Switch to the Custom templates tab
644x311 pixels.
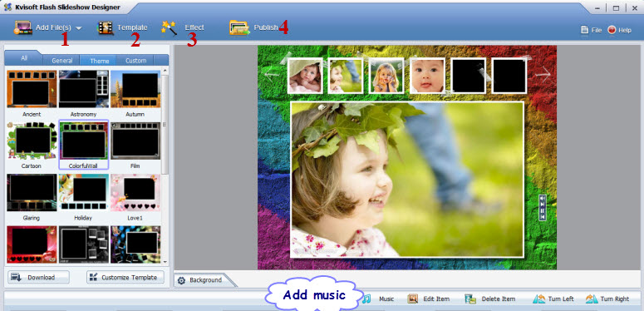point(135,61)
